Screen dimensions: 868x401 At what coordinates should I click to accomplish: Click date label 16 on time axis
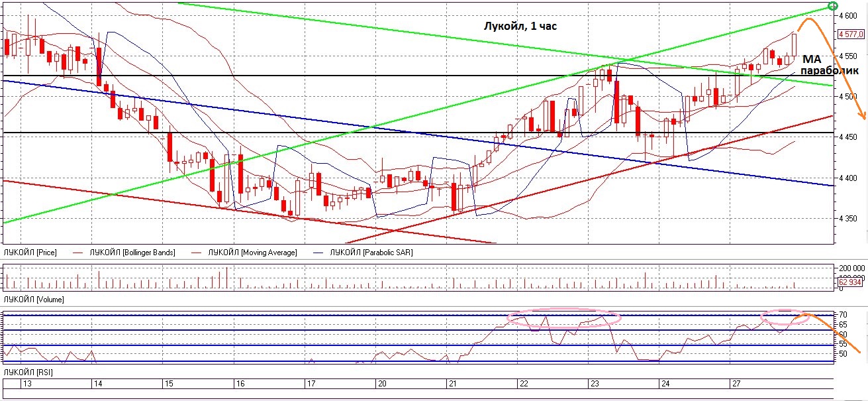pyautogui.click(x=240, y=384)
